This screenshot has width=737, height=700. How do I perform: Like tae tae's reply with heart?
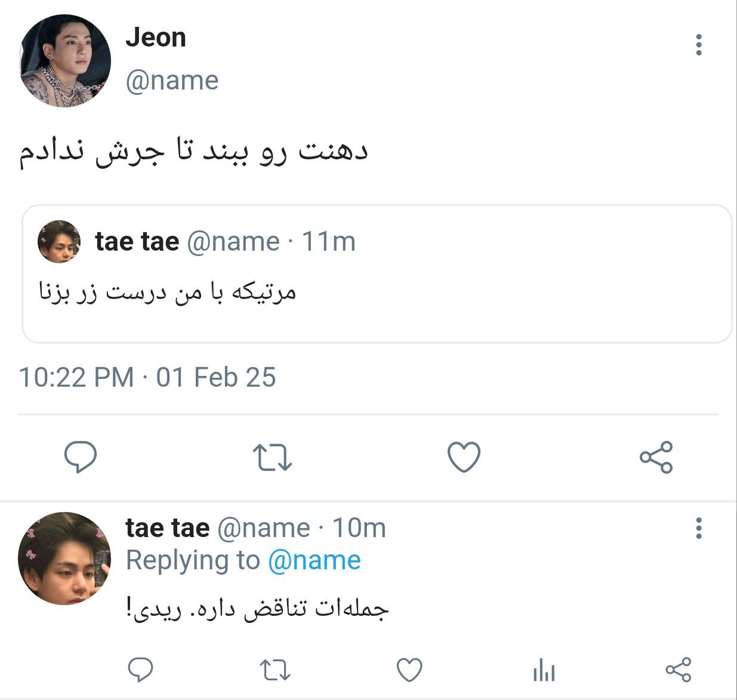(x=409, y=670)
